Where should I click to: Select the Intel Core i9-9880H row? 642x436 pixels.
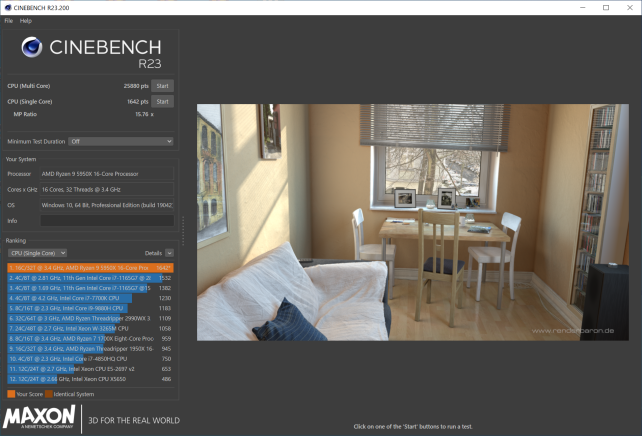90,308
